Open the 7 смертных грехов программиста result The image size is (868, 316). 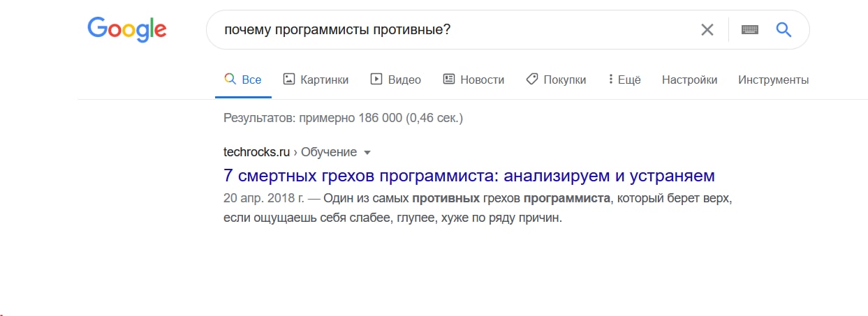click(x=469, y=174)
